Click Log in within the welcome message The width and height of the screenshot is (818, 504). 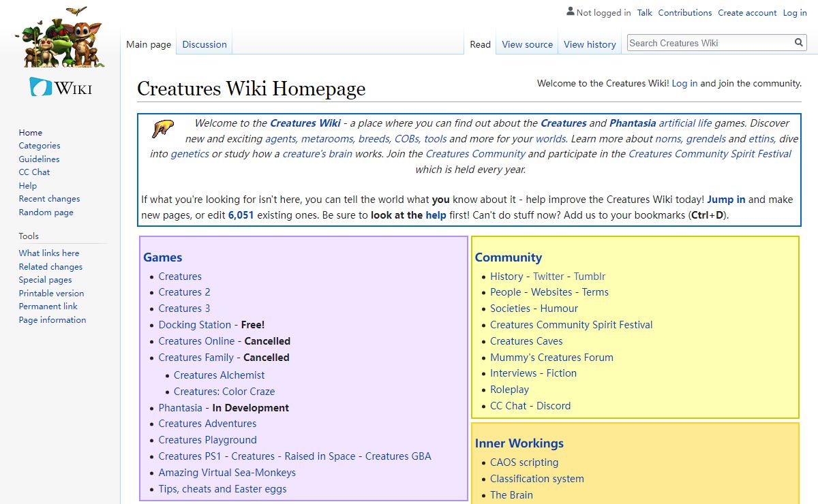[x=684, y=83]
